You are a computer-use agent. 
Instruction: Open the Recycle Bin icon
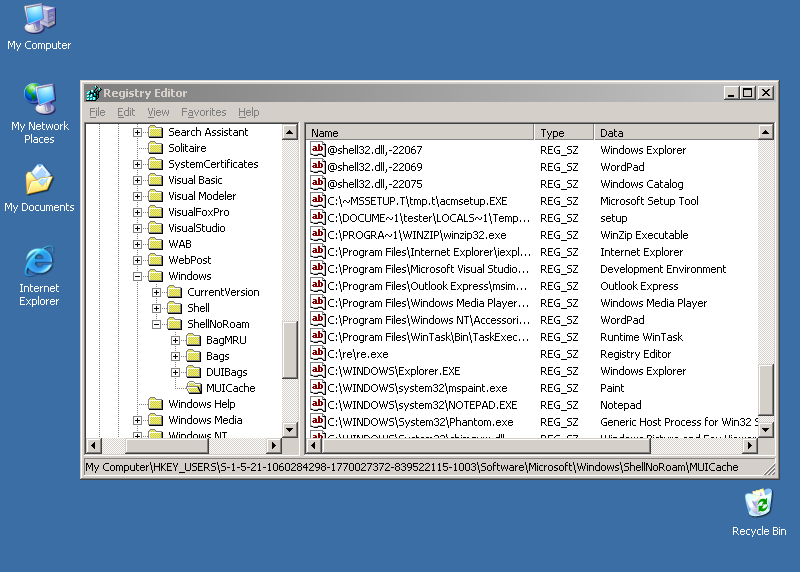[x=759, y=512]
